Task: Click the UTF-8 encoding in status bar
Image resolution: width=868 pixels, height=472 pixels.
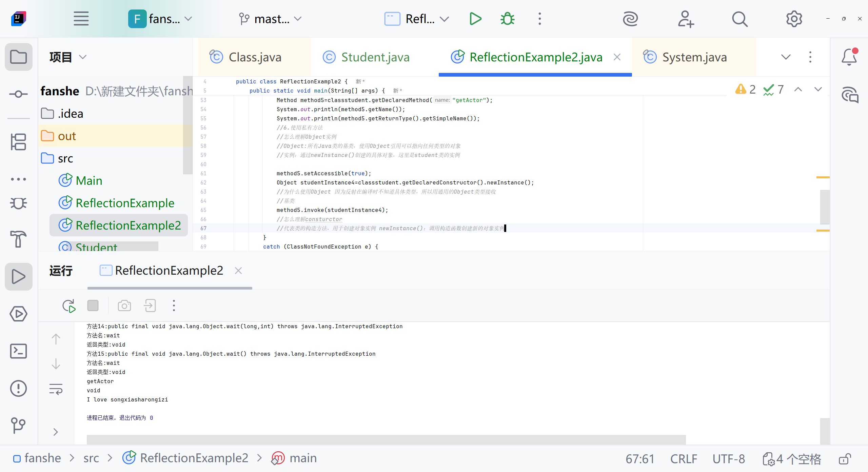Action: pyautogui.click(x=729, y=459)
